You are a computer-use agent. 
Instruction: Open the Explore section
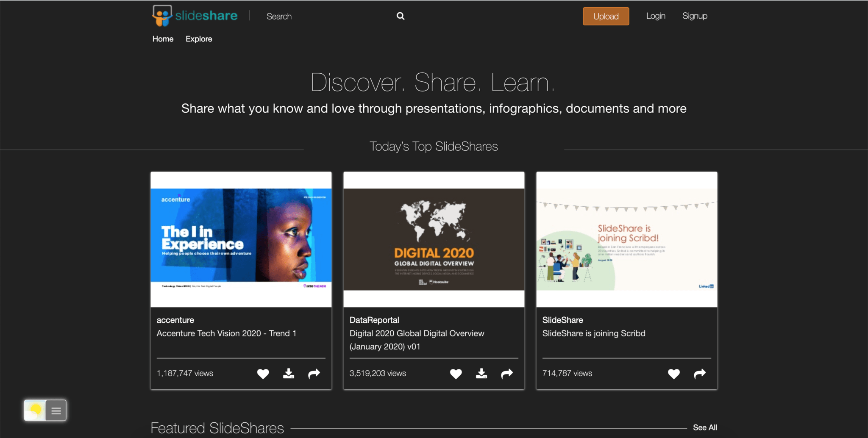(x=198, y=39)
